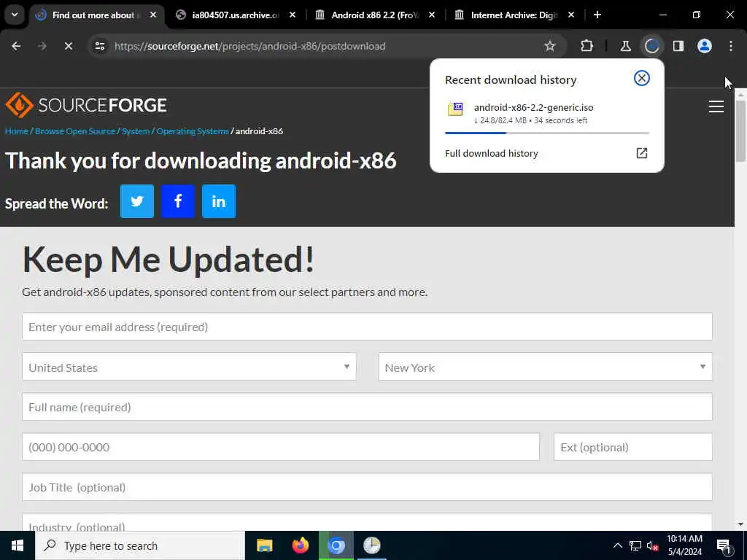This screenshot has width=747, height=560.
Task: Close the ia804507.us.archive.org tab
Action: pyautogui.click(x=293, y=15)
